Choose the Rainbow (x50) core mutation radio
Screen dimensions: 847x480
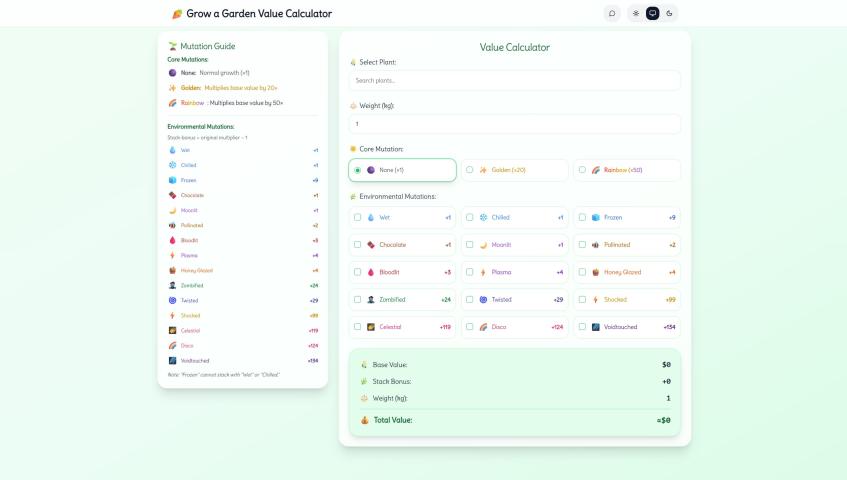[x=582, y=170]
